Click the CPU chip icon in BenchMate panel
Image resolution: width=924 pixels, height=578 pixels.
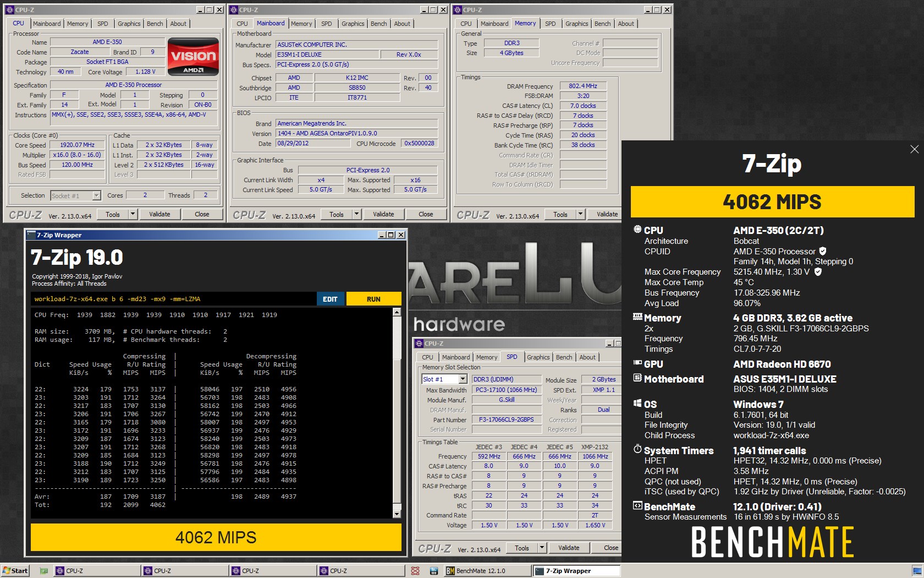pyautogui.click(x=637, y=230)
